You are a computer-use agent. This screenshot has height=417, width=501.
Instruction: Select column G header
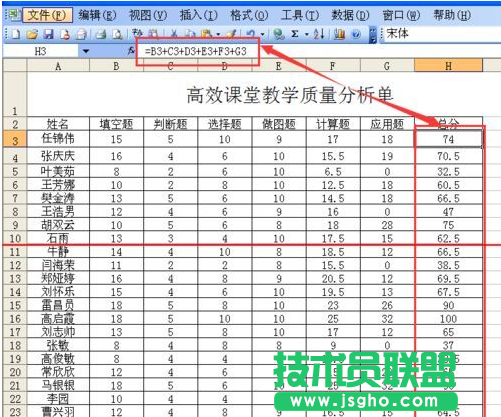[x=387, y=66]
